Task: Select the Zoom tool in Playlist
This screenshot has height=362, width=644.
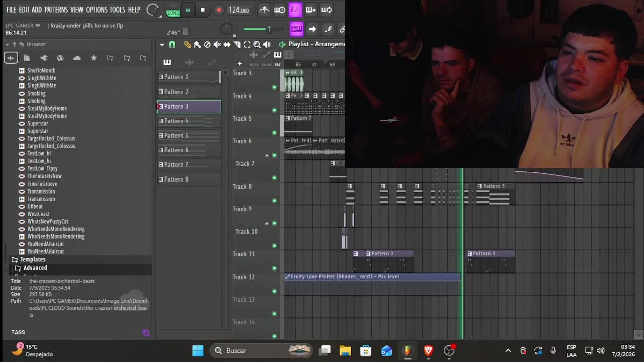Action: 257,45
